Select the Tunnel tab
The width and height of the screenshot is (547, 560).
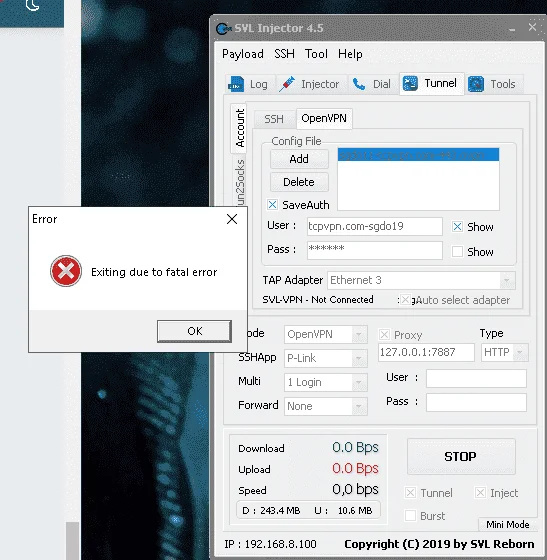click(x=432, y=84)
